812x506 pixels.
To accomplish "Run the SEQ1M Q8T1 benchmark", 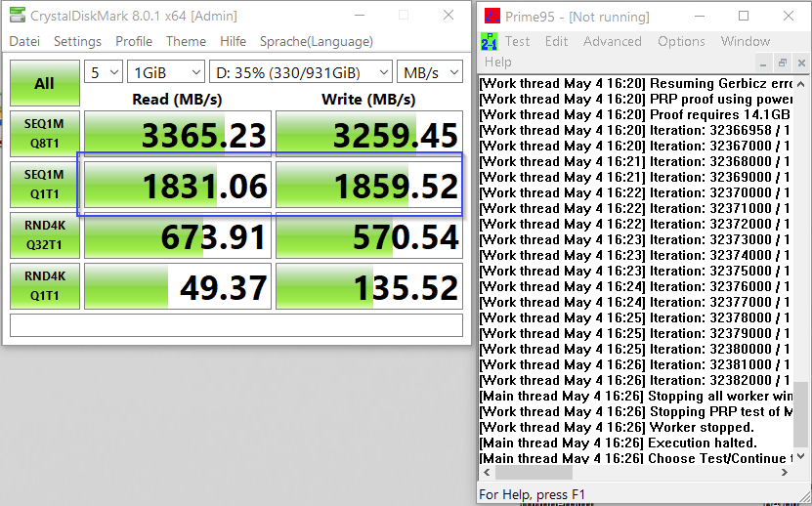I will [x=45, y=134].
